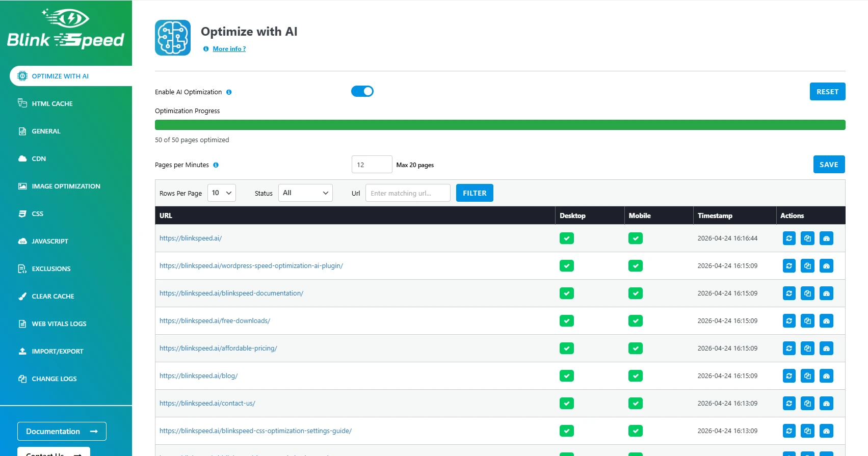Open the blinkspeed.ai/blog/ URL link
Viewport: 868px width, 456px height.
[198, 375]
